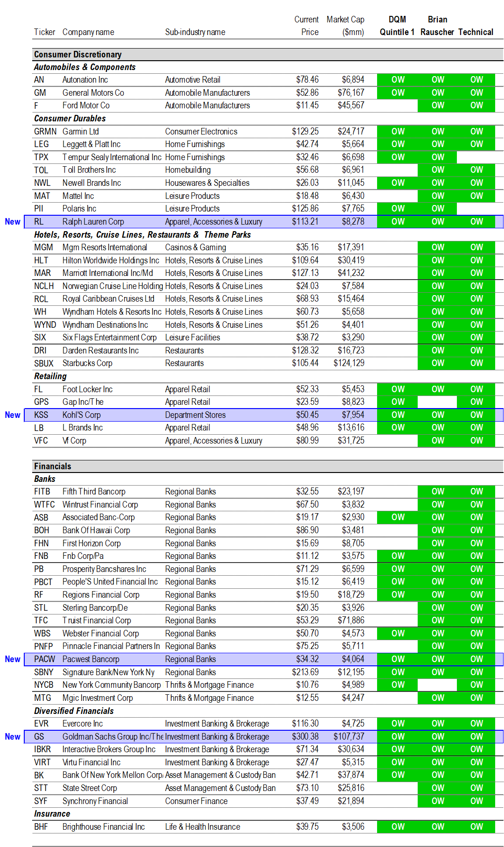
Task: Click the Brian Rauscher "OW" for Polaris
Action: (438, 209)
